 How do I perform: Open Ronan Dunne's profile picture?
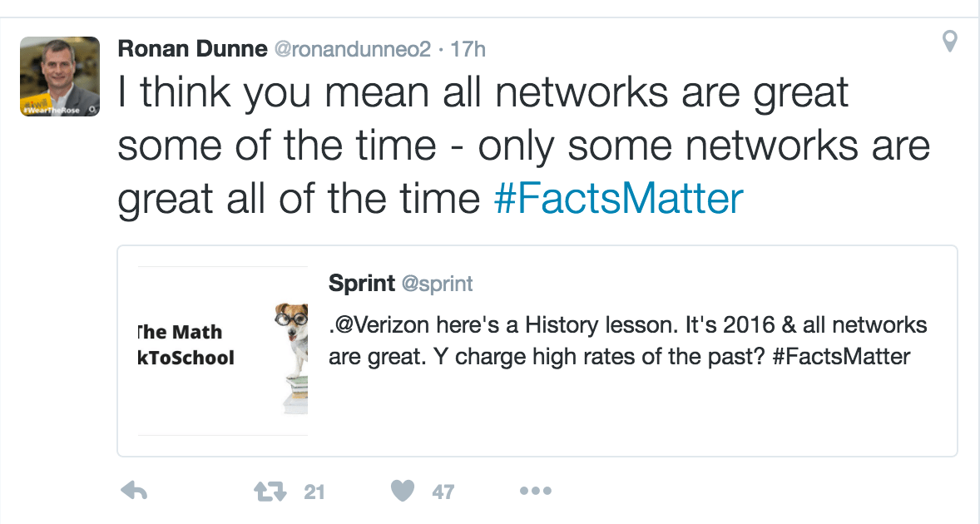click(60, 77)
